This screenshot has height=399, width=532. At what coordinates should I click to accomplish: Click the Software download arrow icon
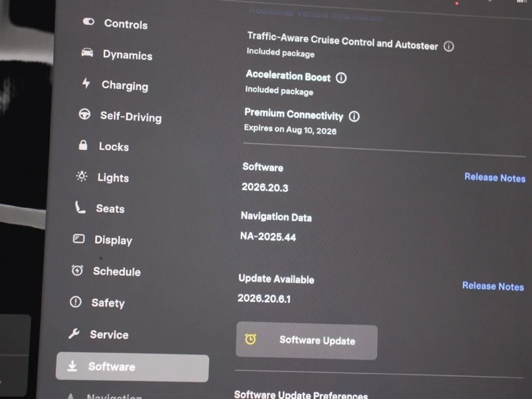[x=72, y=366]
